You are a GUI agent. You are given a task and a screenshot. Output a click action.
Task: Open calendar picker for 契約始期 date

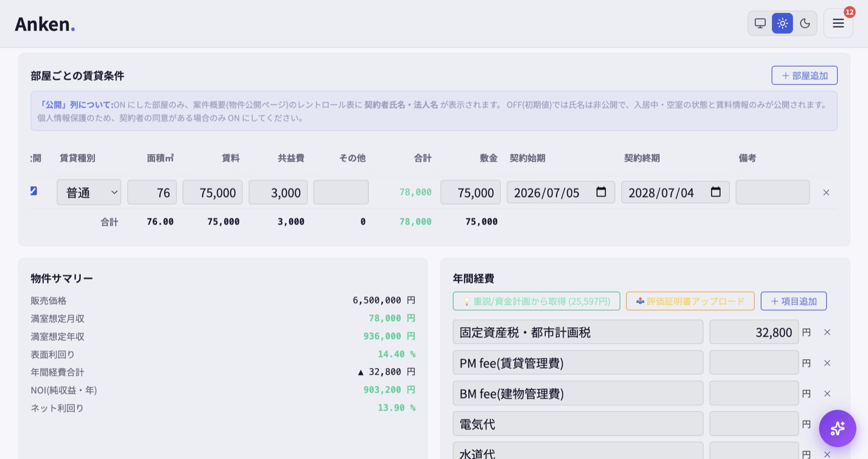pos(601,192)
